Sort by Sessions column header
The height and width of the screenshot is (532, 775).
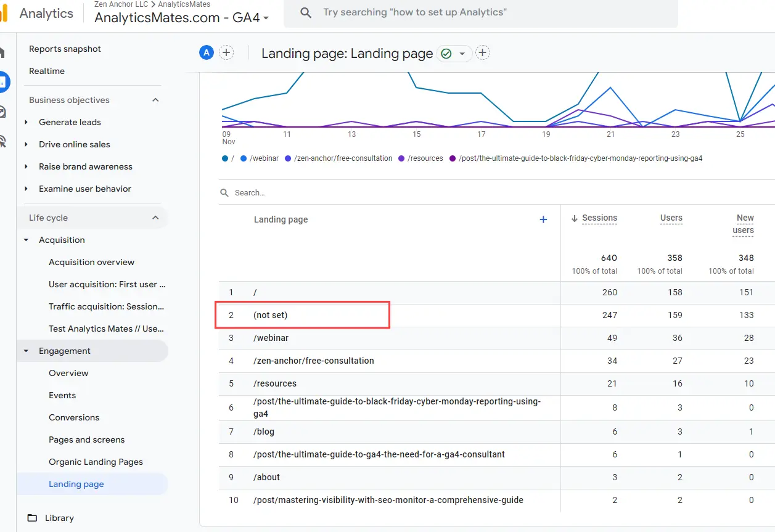click(x=599, y=218)
